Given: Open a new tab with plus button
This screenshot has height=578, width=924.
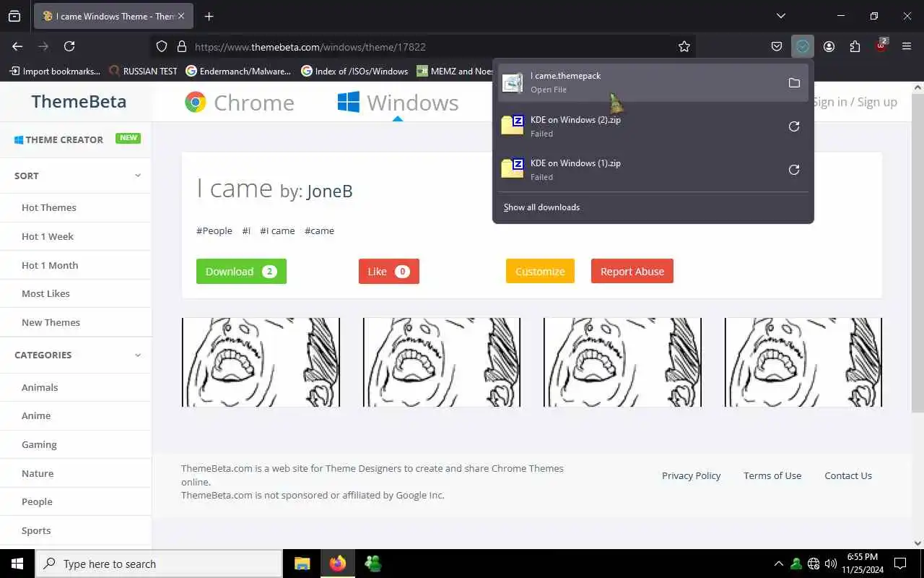Looking at the screenshot, I should pos(209,16).
